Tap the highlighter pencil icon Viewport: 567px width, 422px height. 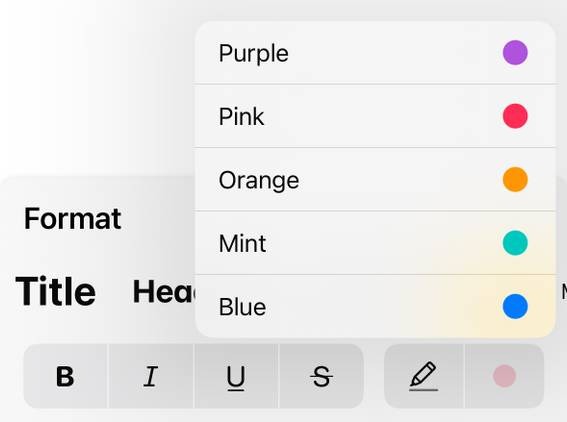point(424,376)
